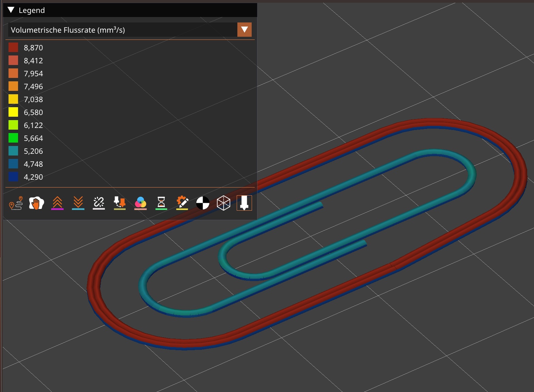Select the 8,870 flow rate value
This screenshot has width=534, height=392.
(33, 48)
